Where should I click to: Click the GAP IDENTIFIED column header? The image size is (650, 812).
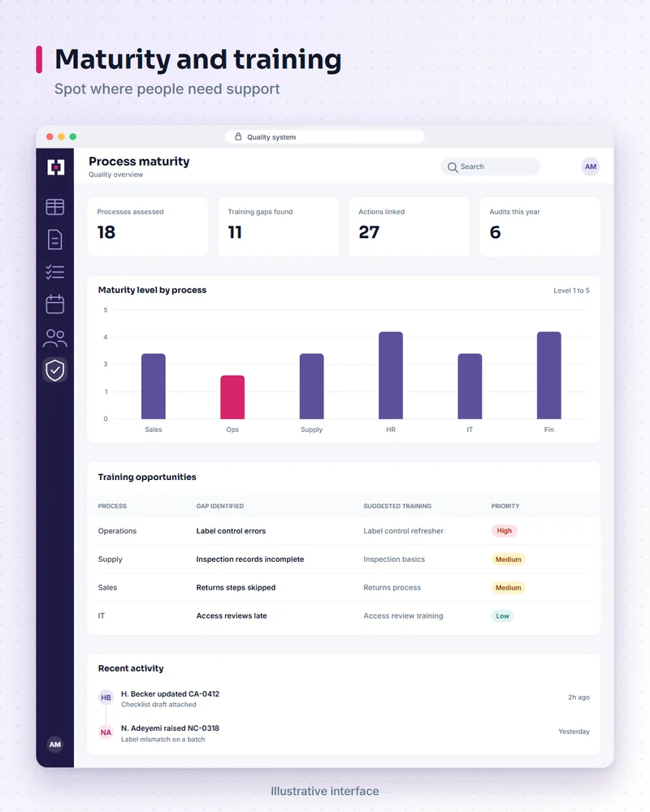tap(219, 506)
